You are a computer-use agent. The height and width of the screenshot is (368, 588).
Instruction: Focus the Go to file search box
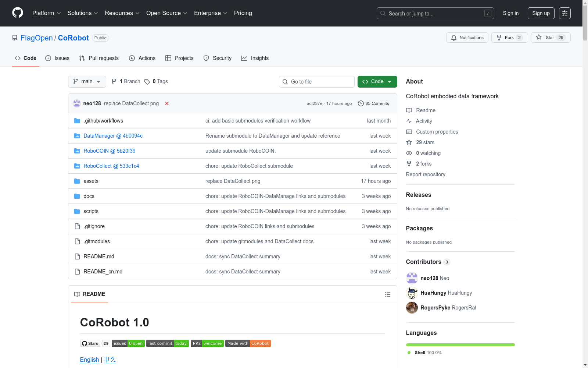pos(317,82)
